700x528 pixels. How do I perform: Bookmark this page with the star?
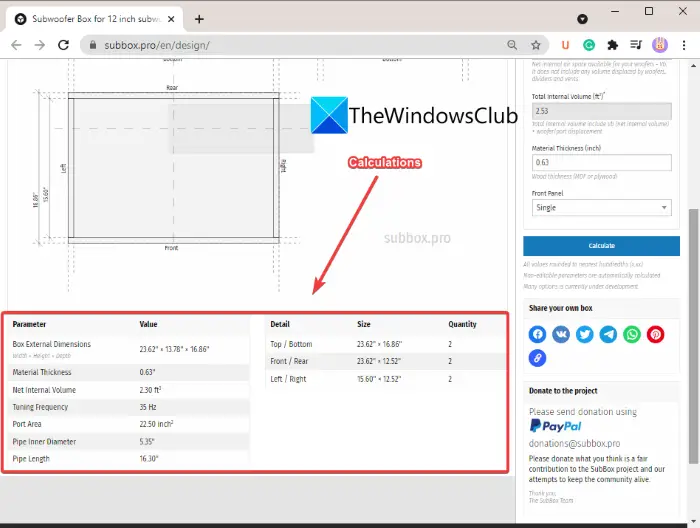point(536,45)
